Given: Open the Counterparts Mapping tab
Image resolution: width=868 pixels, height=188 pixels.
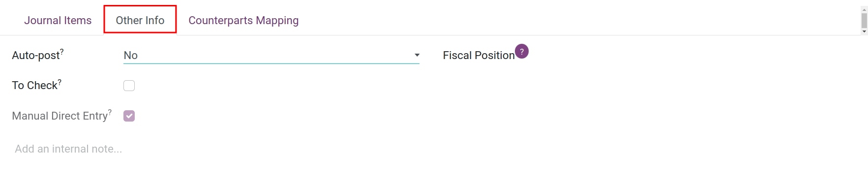Looking at the screenshot, I should (243, 20).
